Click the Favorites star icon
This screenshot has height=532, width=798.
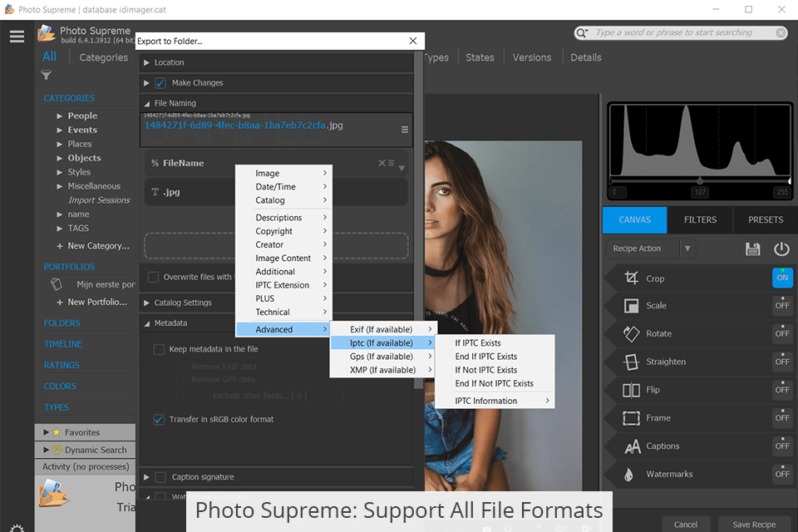[x=57, y=432]
